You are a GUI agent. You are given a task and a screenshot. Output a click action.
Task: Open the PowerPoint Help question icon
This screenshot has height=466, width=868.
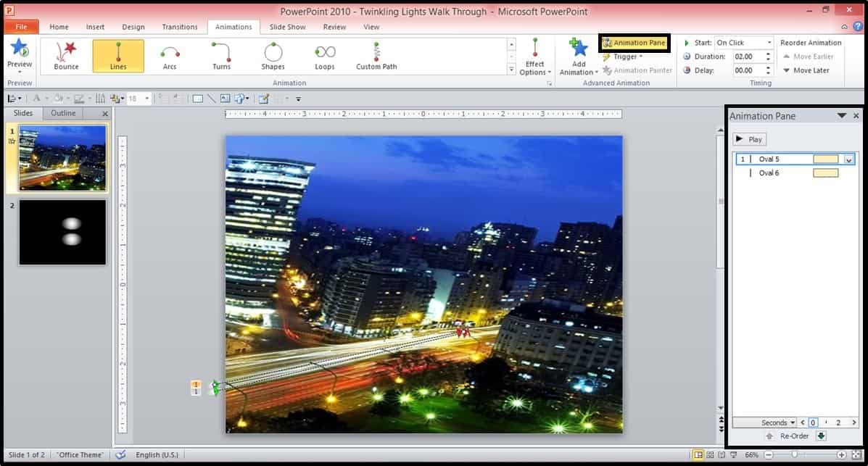point(859,27)
